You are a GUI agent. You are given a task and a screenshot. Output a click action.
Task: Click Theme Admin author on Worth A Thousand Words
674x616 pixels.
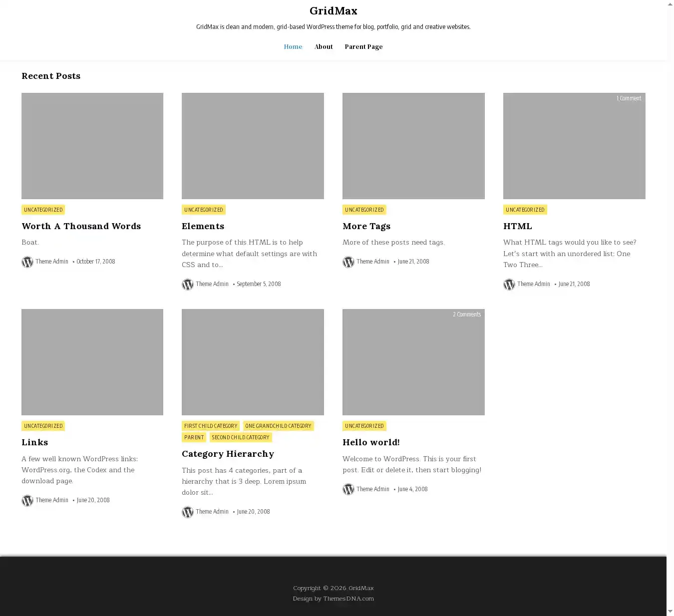point(52,262)
